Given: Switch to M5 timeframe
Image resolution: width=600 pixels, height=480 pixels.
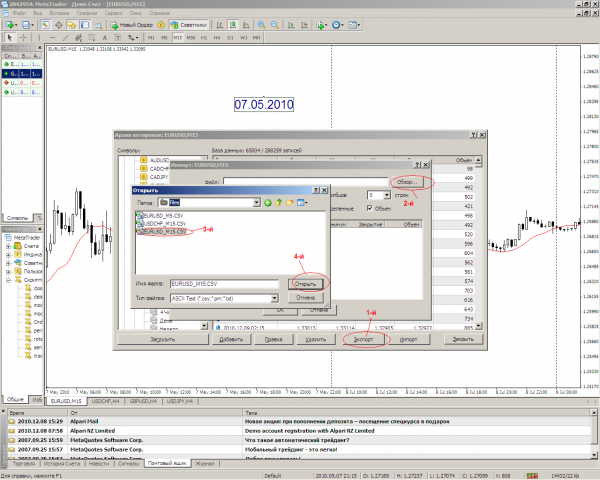Looking at the screenshot, I should click(x=164, y=38).
